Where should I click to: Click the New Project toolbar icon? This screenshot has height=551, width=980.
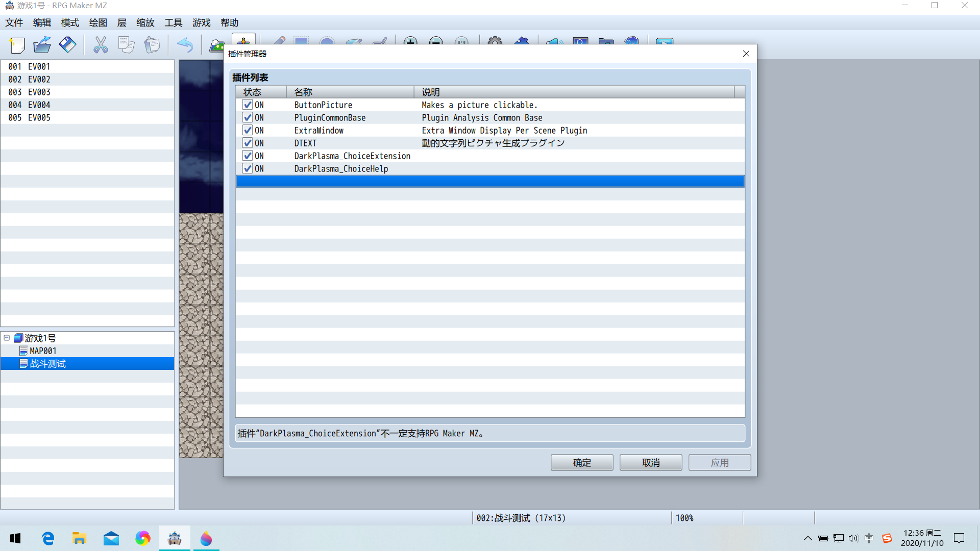point(17,45)
